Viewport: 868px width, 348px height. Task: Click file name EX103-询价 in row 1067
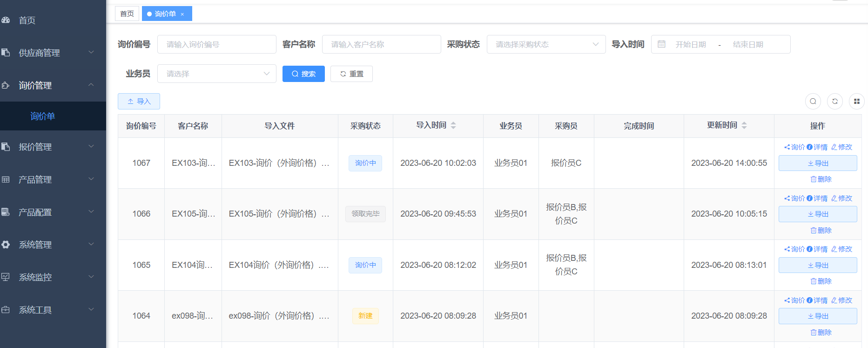279,163
